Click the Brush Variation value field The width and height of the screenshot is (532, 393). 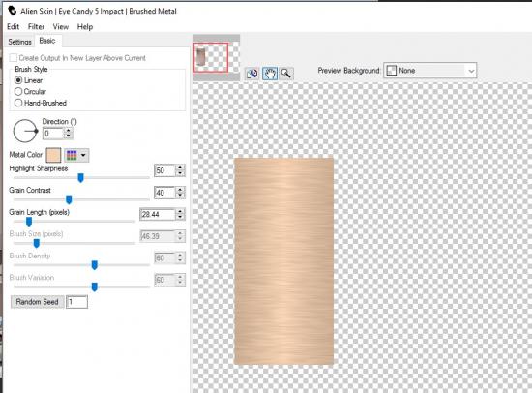click(x=164, y=280)
